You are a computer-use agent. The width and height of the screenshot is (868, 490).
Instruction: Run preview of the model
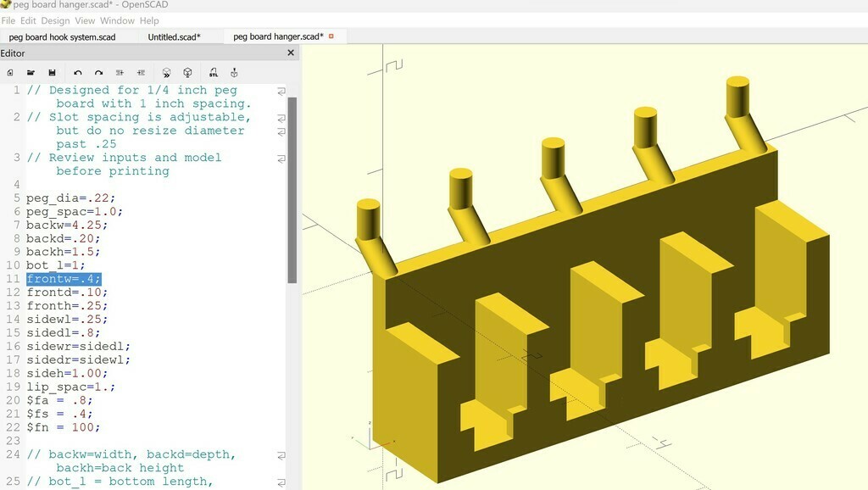tap(167, 73)
